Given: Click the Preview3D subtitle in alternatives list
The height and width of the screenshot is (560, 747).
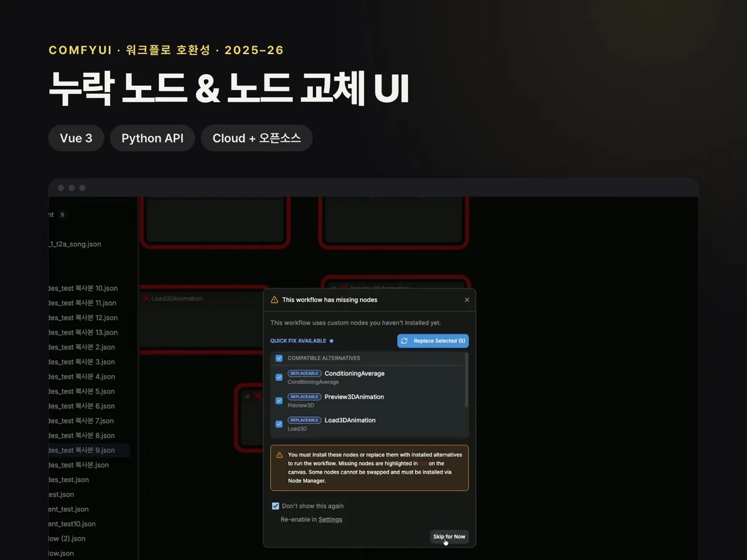Looking at the screenshot, I should (x=301, y=406).
